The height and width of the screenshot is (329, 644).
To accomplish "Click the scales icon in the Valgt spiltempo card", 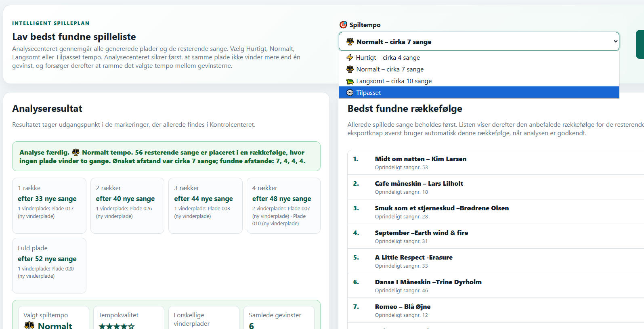I will coord(29,325).
